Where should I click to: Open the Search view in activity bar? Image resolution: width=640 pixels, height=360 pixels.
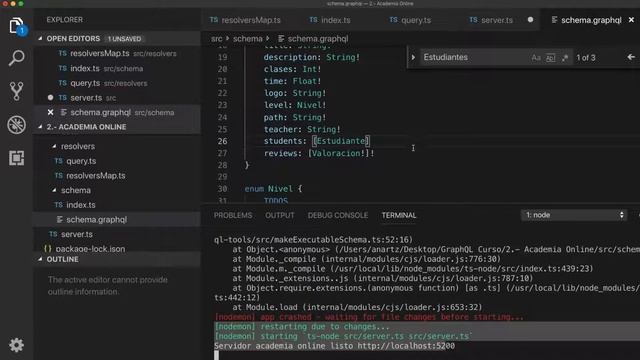[x=16, y=58]
